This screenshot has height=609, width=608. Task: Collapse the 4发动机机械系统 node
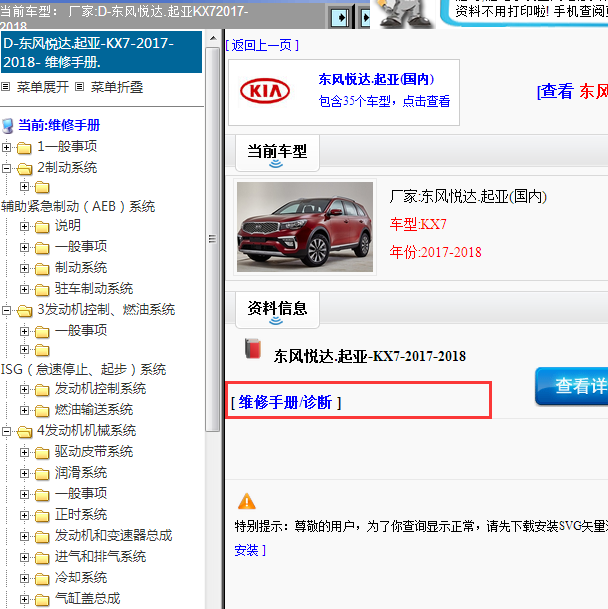(6, 431)
